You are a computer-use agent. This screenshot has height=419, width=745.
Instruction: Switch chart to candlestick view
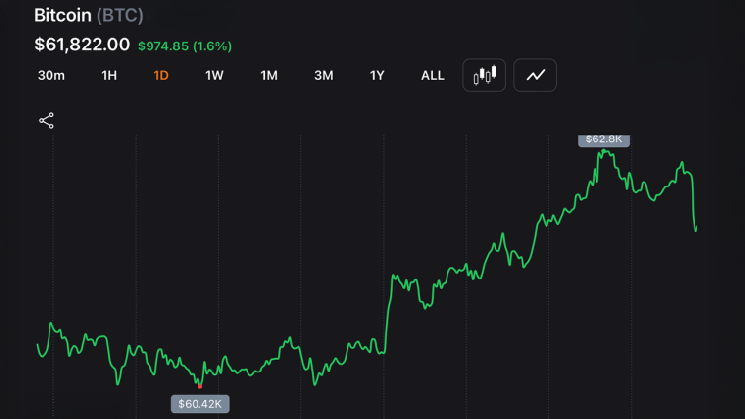[484, 75]
